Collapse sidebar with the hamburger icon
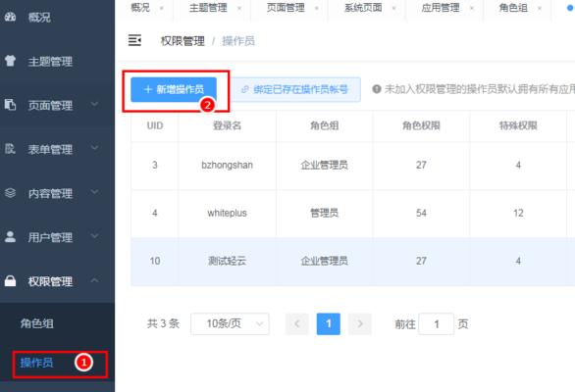The image size is (575, 392). (134, 40)
